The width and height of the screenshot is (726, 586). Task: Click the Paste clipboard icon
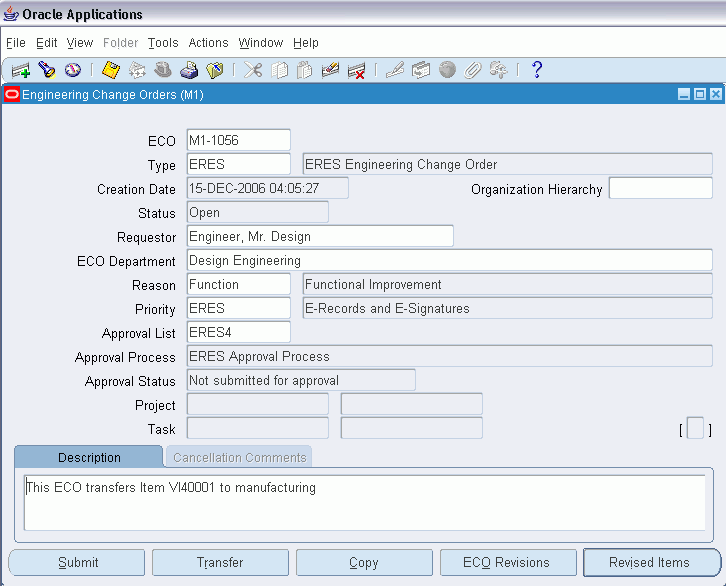305,70
